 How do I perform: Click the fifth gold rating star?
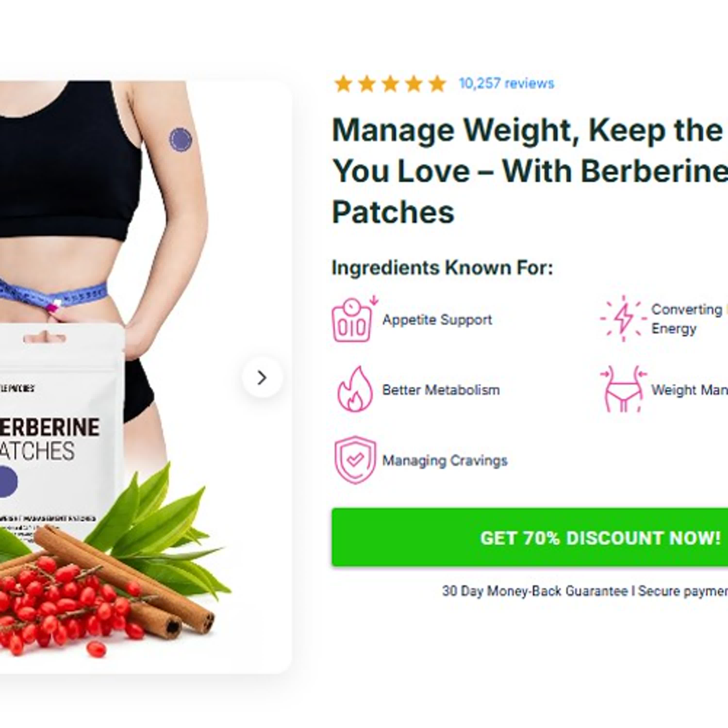437,84
